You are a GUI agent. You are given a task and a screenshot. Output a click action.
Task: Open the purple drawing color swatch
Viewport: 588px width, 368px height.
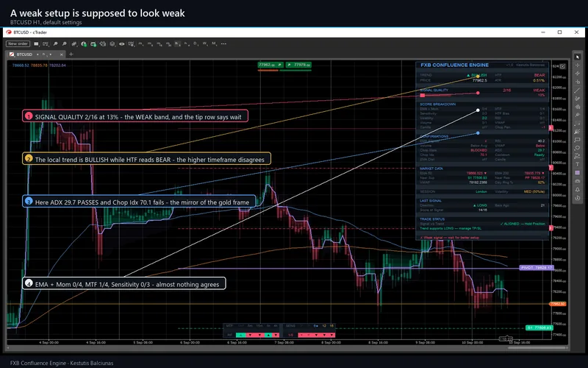tap(578, 172)
